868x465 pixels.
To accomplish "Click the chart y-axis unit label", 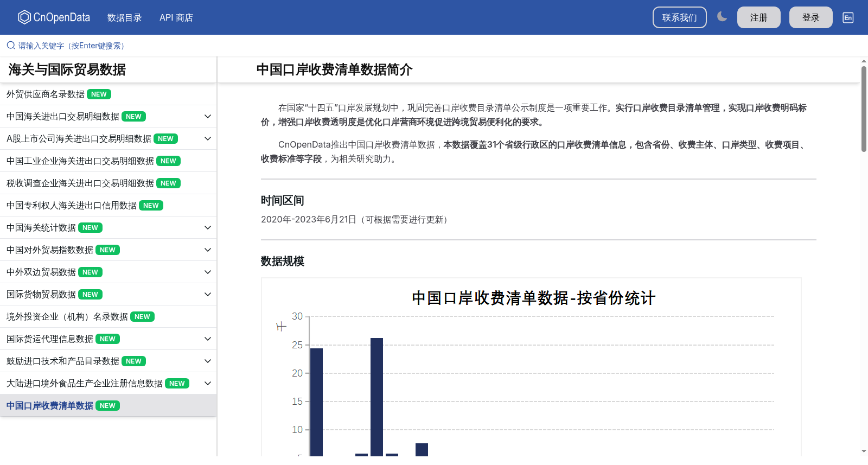I will point(281,327).
